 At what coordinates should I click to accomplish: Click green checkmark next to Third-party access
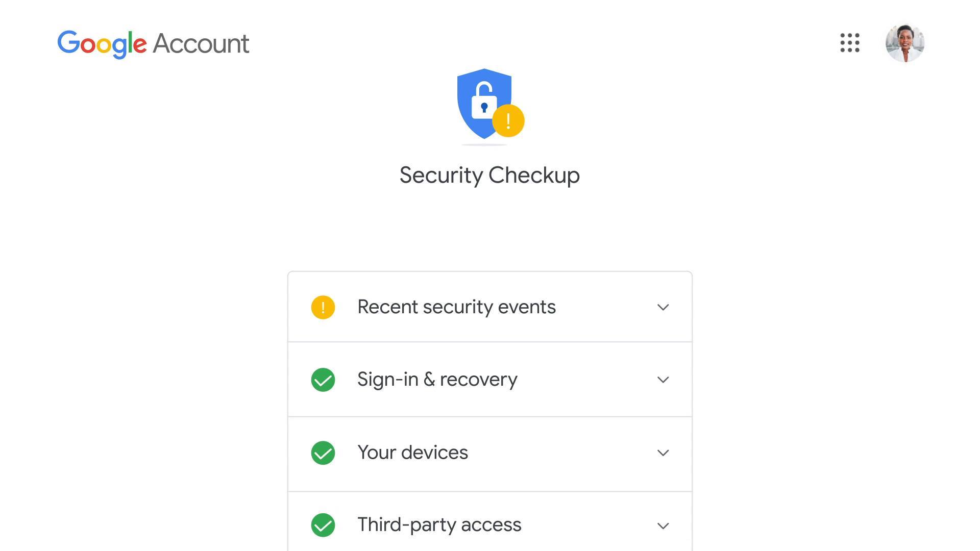(323, 525)
